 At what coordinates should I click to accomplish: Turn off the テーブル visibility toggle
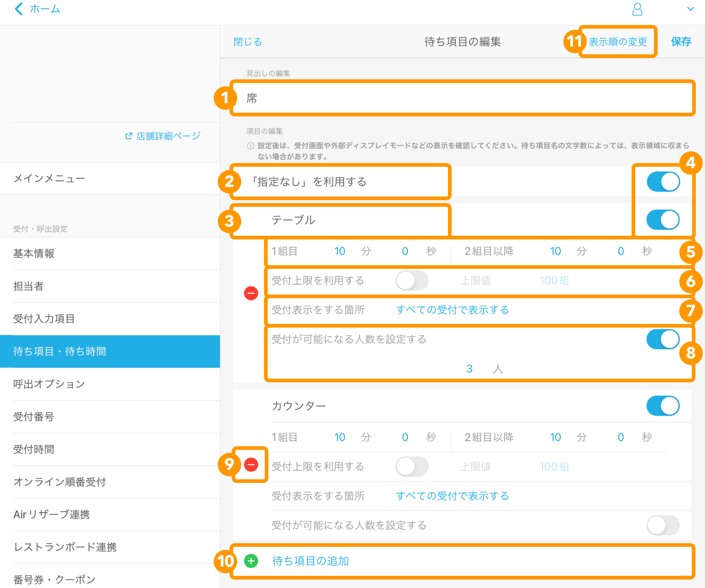[663, 220]
